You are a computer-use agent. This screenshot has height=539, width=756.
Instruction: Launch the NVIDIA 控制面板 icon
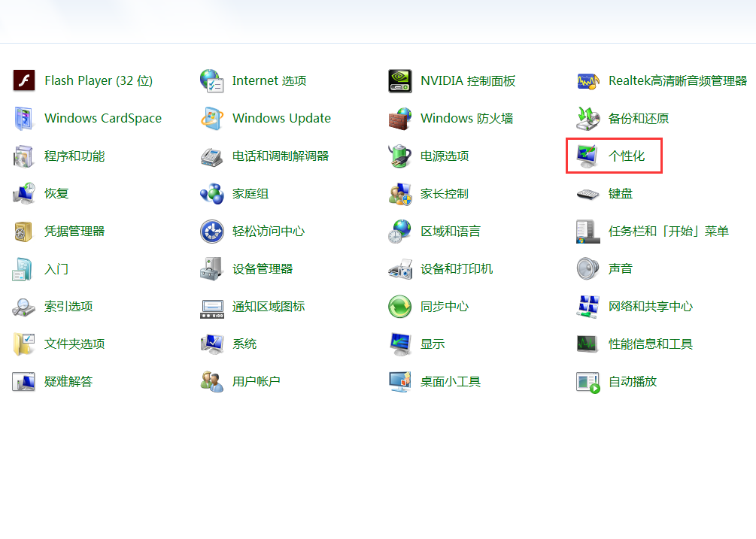pyautogui.click(x=399, y=80)
